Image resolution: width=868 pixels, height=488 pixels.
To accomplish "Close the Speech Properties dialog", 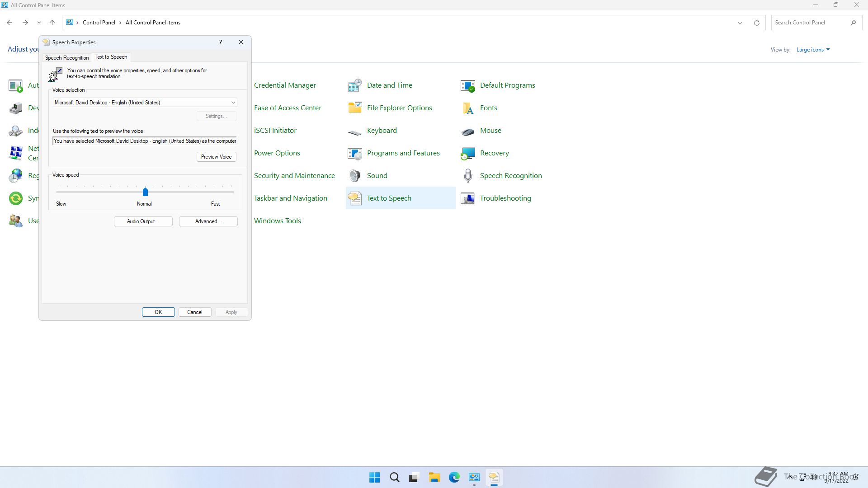I will point(241,42).
